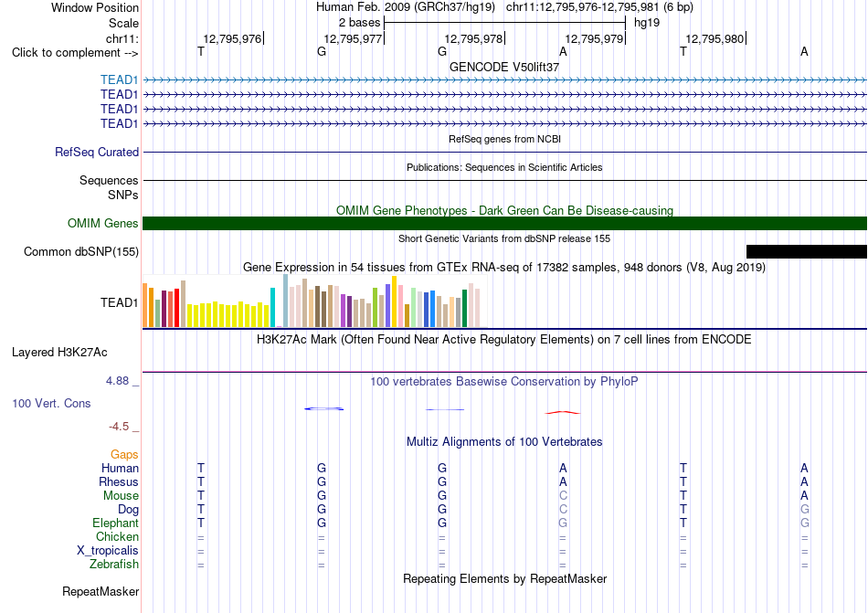Click the RepeatMasker track label
The image size is (868, 613).
pyautogui.click(x=101, y=591)
